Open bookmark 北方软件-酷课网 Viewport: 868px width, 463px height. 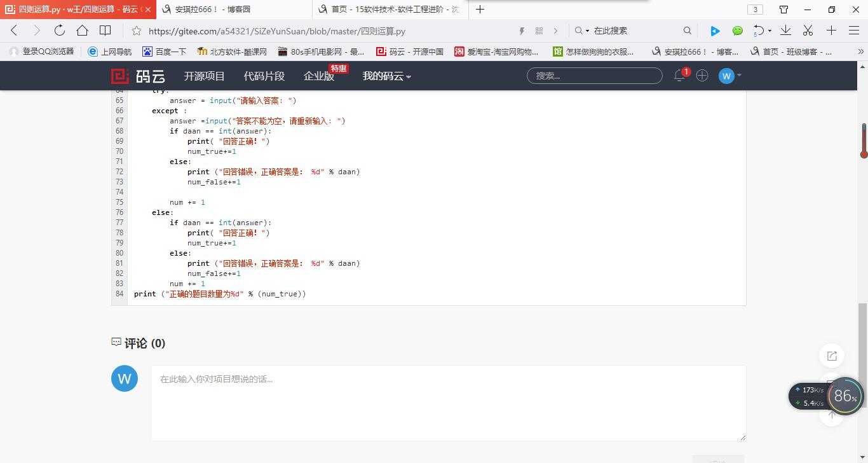point(232,52)
